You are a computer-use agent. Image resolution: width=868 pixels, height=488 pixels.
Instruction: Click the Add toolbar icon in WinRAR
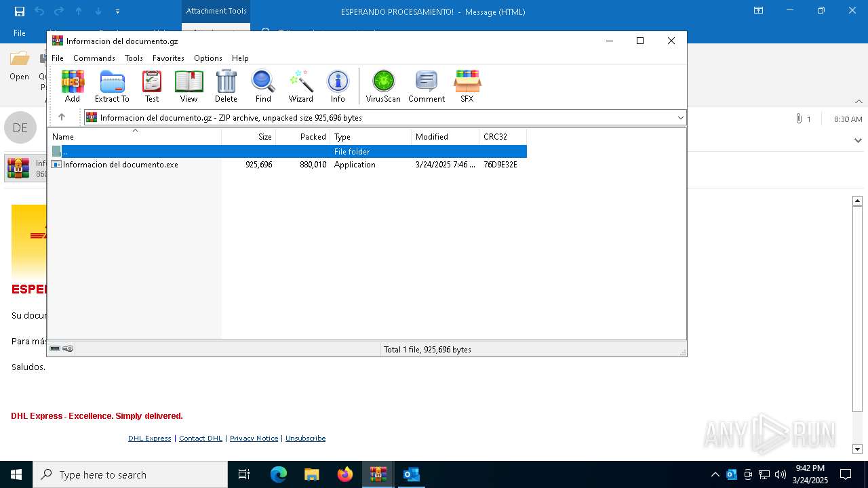[73, 86]
